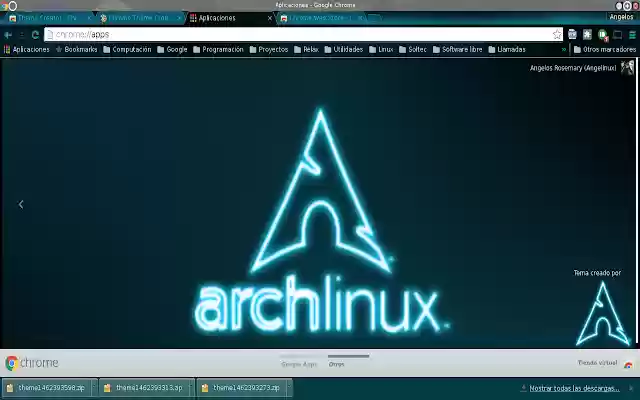
Task: Click the Angelos Rosemary account name
Action: click(x=573, y=68)
